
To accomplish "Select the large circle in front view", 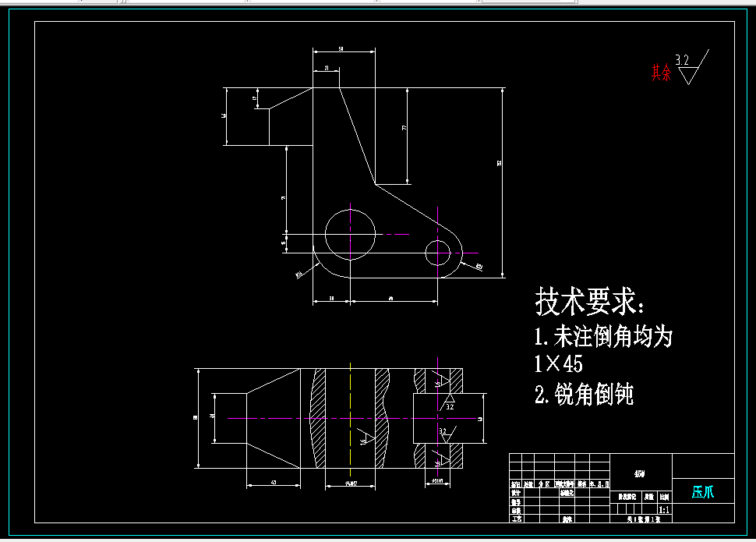I will (x=350, y=235).
